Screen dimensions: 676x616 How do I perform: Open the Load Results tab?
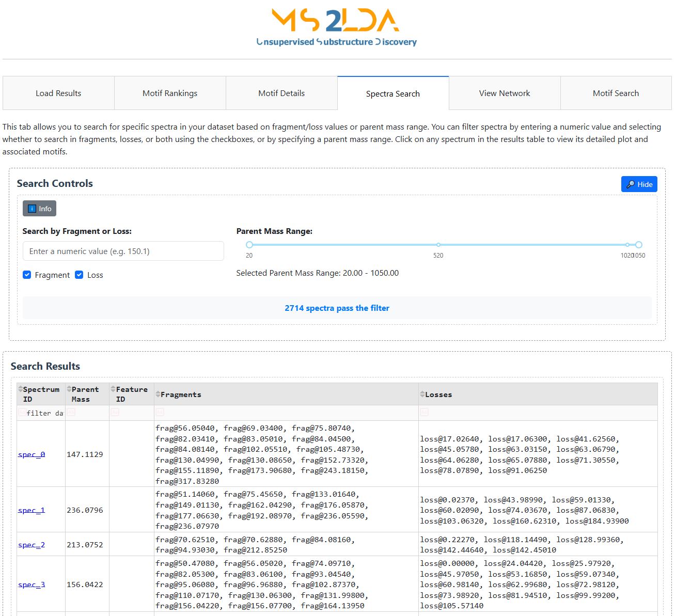click(x=58, y=93)
